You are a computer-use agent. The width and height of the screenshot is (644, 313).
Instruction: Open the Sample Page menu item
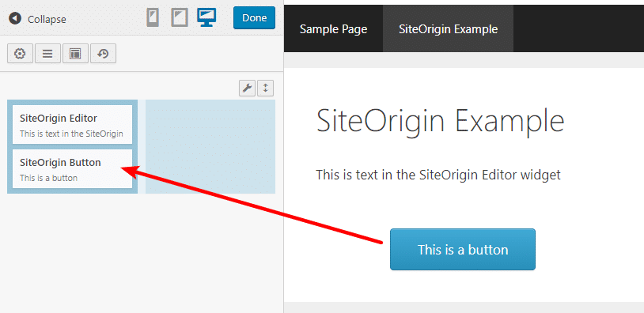[x=334, y=28]
